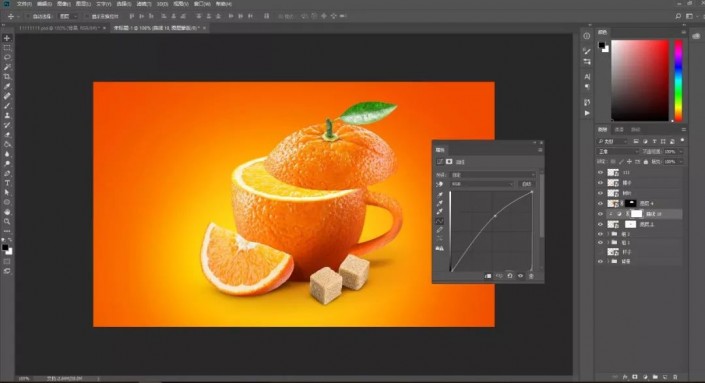This screenshot has height=383, width=705.
Task: Activate draw-curve pencil mode in Curves
Action: (440, 230)
